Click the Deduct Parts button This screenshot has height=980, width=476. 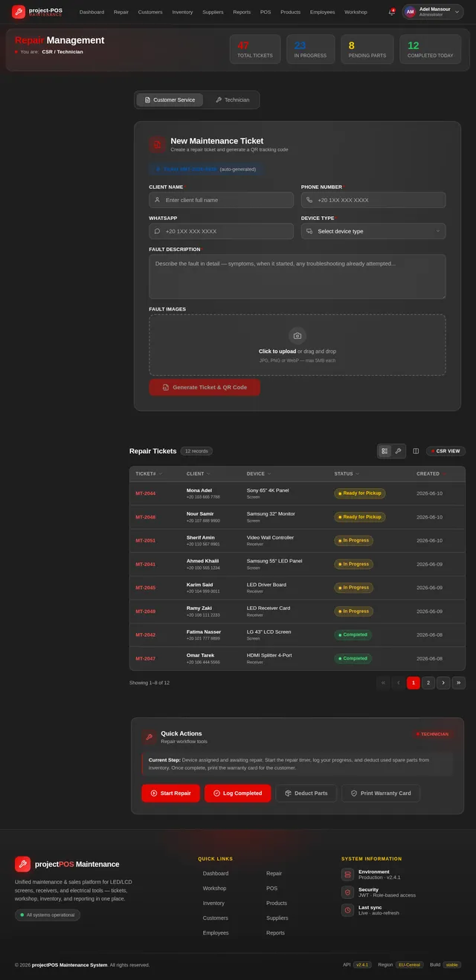tap(306, 793)
